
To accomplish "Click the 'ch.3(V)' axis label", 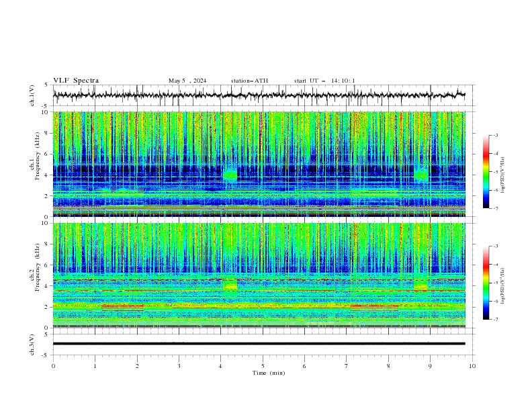I will tap(32, 345).
